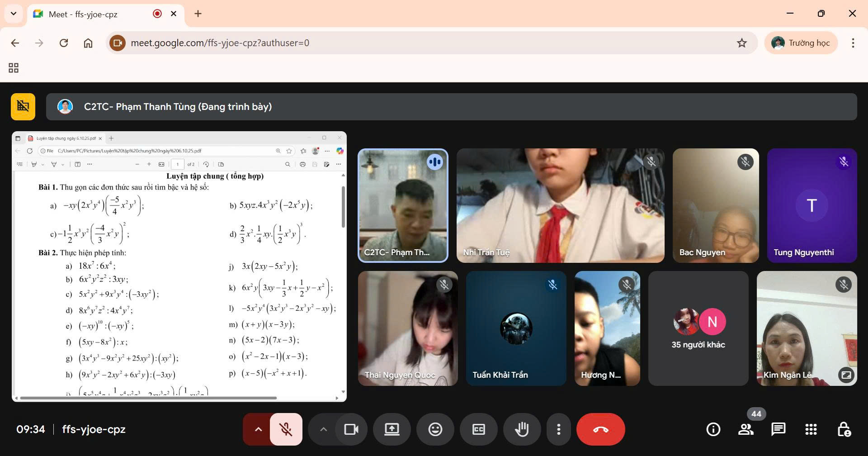Click the share screen present button
The width and height of the screenshot is (868, 456).
point(392,429)
